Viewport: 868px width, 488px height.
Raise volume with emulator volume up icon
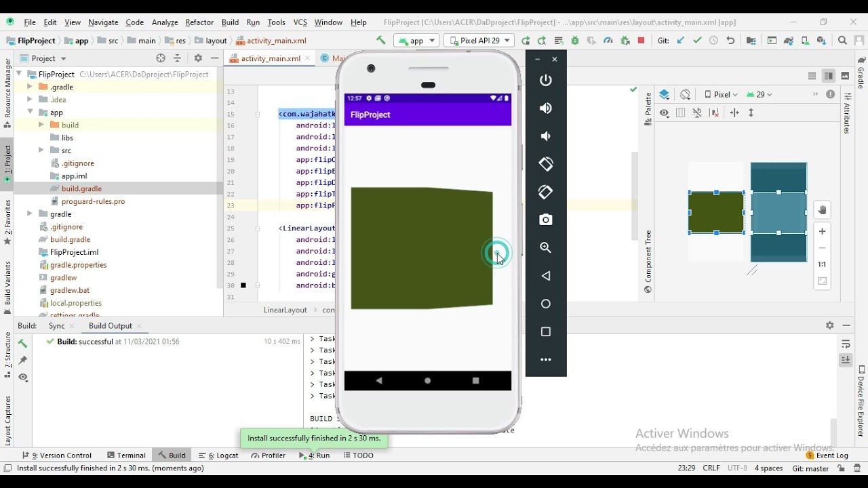(546, 108)
